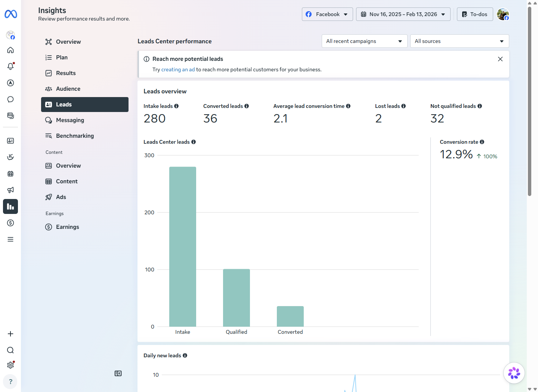
Task: Show Converted leads info tooltip
Action: tap(247, 106)
